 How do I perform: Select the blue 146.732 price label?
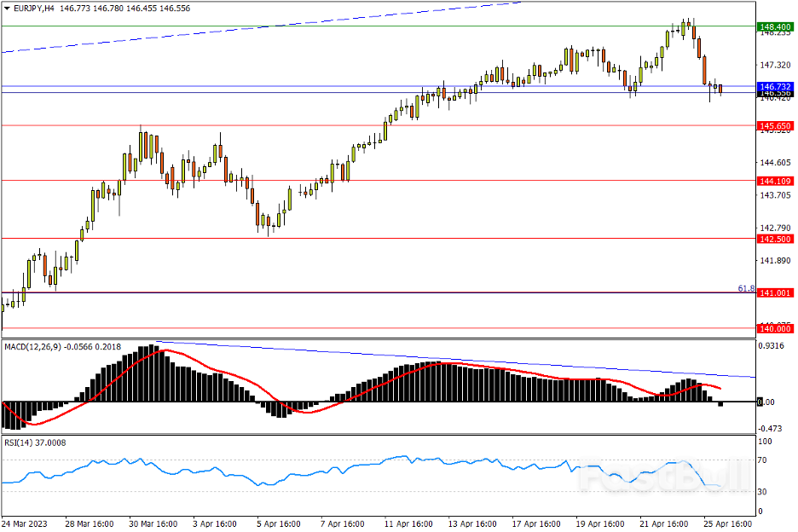[x=775, y=87]
